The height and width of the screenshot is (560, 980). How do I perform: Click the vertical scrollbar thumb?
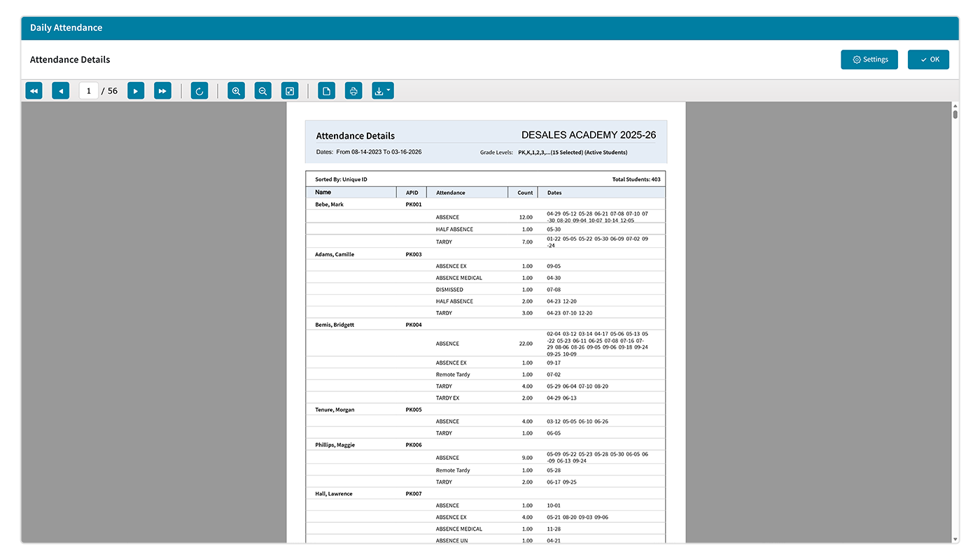(955, 114)
